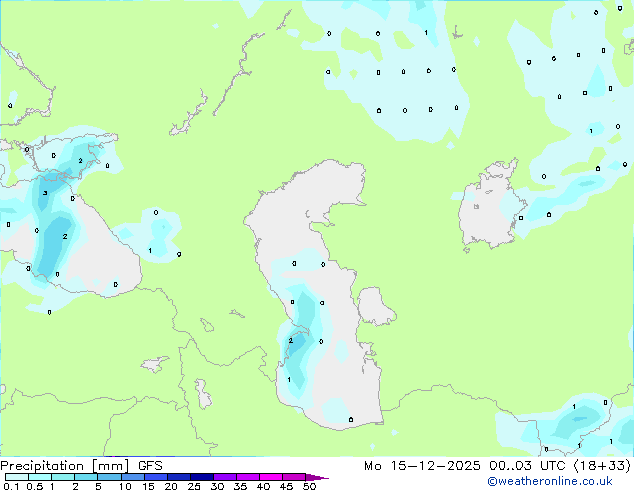Click the "50" legend scale label
634x490 pixels.
309,486
